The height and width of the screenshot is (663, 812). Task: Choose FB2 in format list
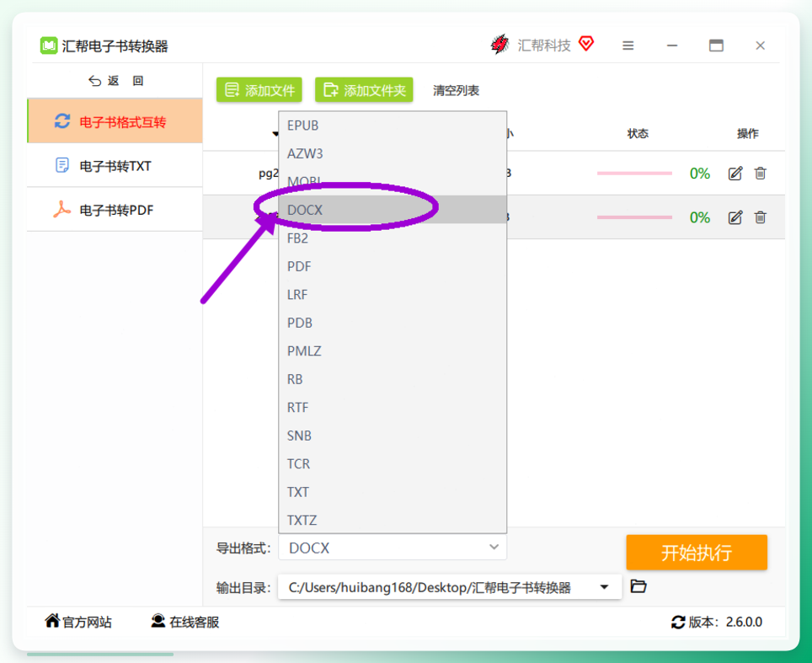pyautogui.click(x=393, y=238)
